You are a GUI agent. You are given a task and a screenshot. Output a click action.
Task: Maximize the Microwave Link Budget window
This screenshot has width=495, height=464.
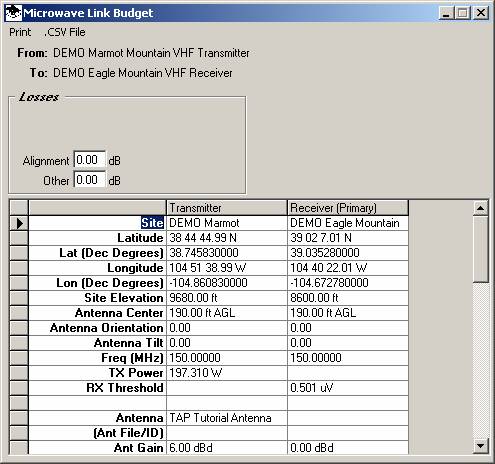pyautogui.click(x=463, y=13)
